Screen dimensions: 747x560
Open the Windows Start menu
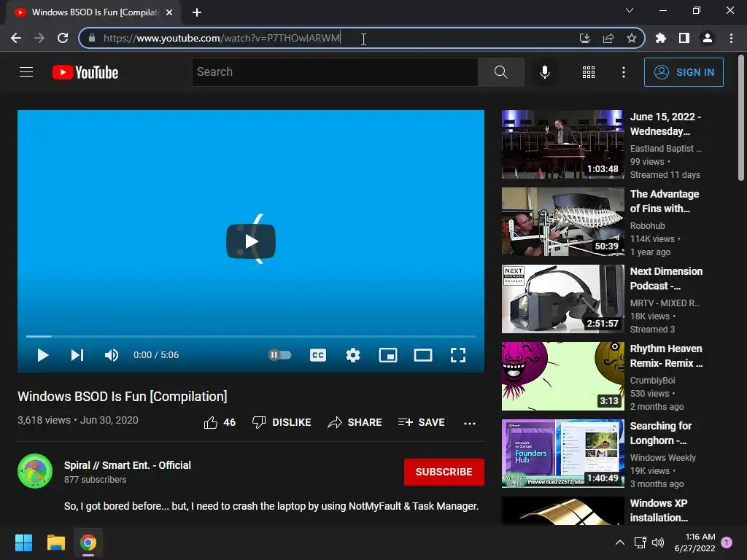23,542
